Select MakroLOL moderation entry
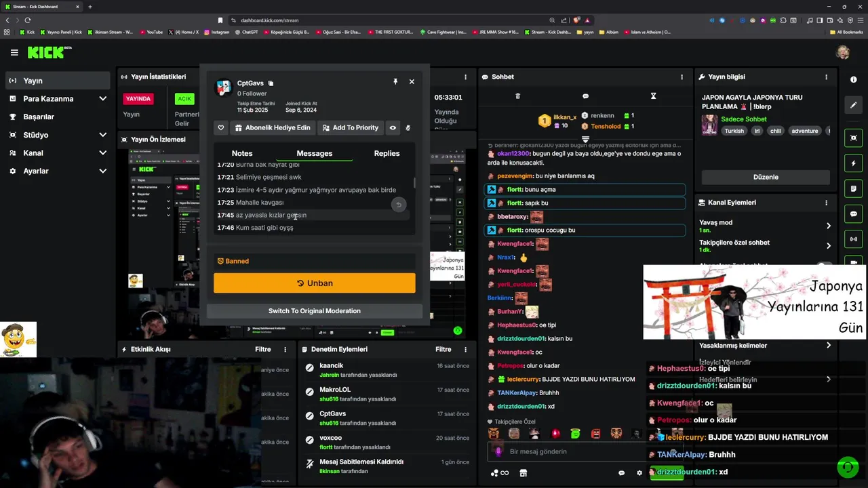Viewport: 868px width, 488px height. click(x=387, y=394)
